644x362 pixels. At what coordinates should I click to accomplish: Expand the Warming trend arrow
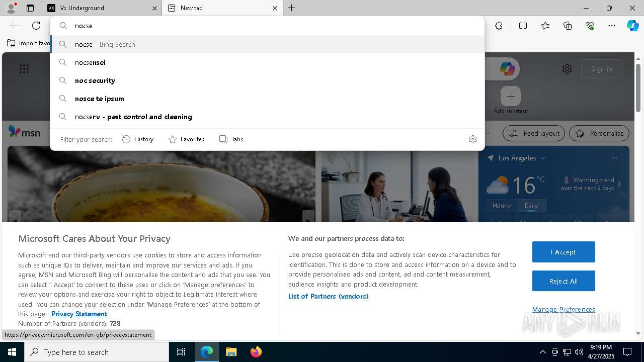coord(619,184)
